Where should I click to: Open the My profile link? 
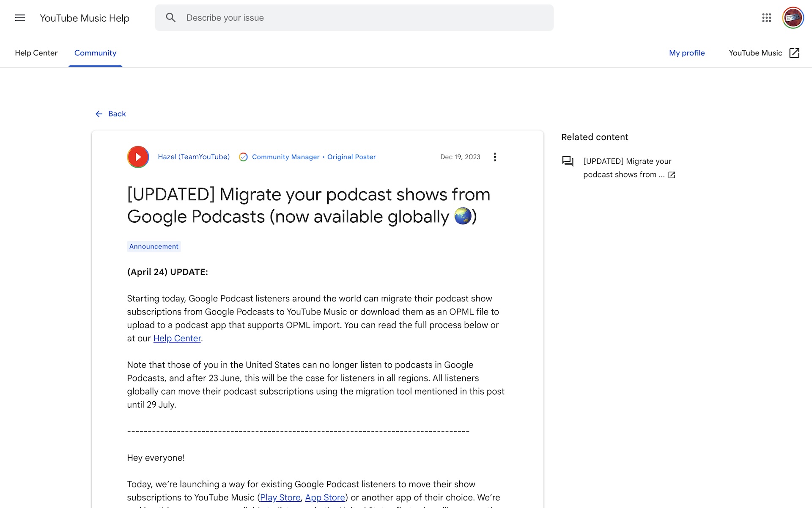(687, 53)
